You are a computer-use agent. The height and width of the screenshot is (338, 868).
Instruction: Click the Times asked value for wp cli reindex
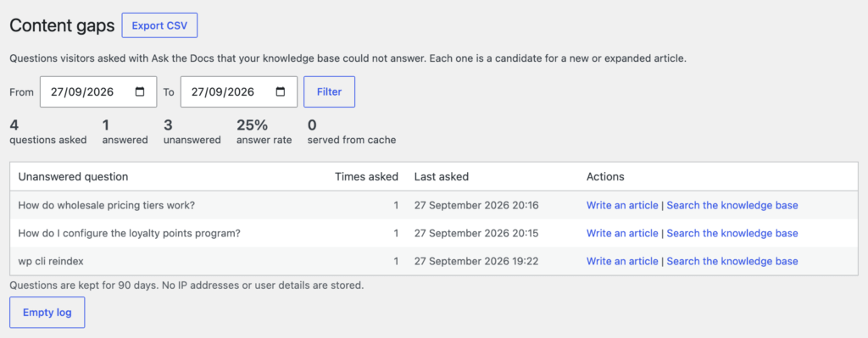(396, 261)
